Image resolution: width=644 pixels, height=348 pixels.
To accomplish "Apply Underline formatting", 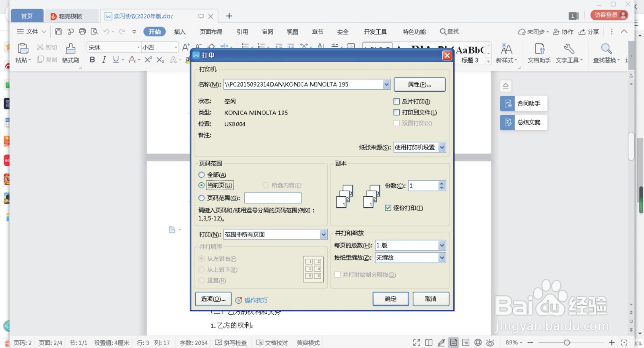I will tap(116, 60).
